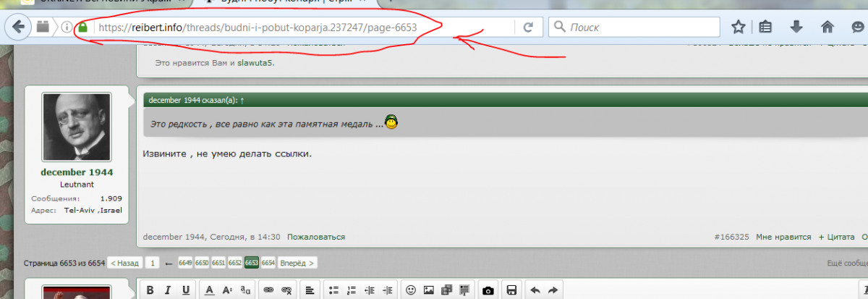Bookmark this page with the star icon
The width and height of the screenshot is (868, 299).
coord(738,28)
